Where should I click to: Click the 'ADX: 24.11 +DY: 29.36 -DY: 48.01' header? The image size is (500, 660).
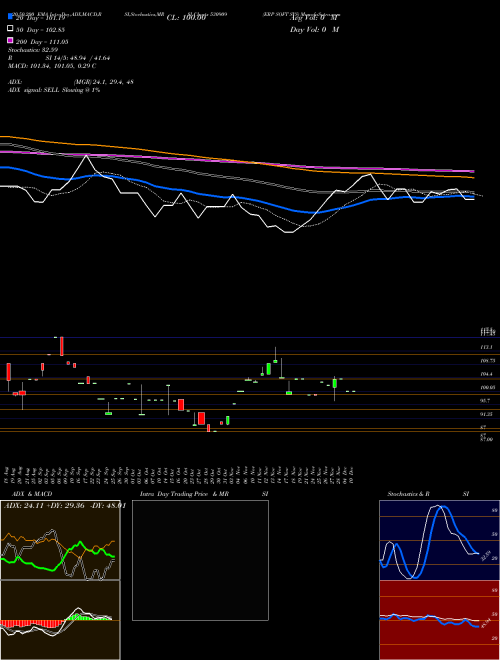click(65, 506)
